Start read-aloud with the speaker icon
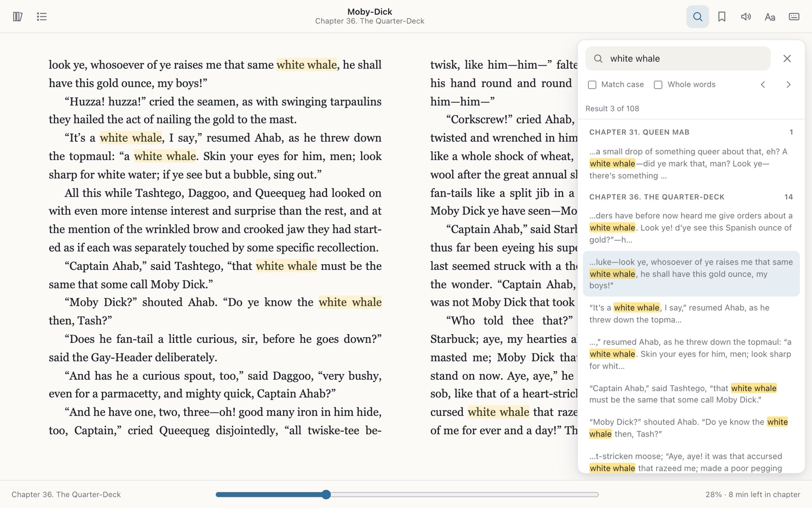This screenshot has width=812, height=508. point(746,17)
